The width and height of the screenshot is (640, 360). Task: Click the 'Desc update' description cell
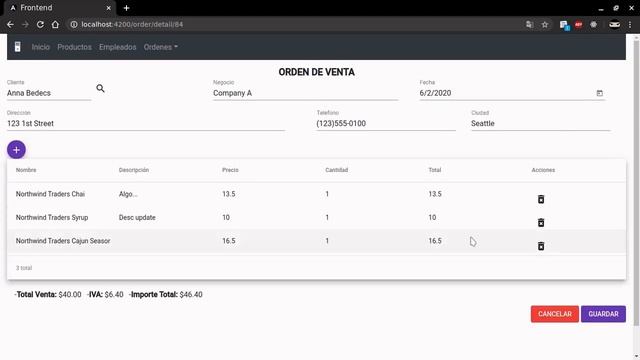click(x=137, y=218)
